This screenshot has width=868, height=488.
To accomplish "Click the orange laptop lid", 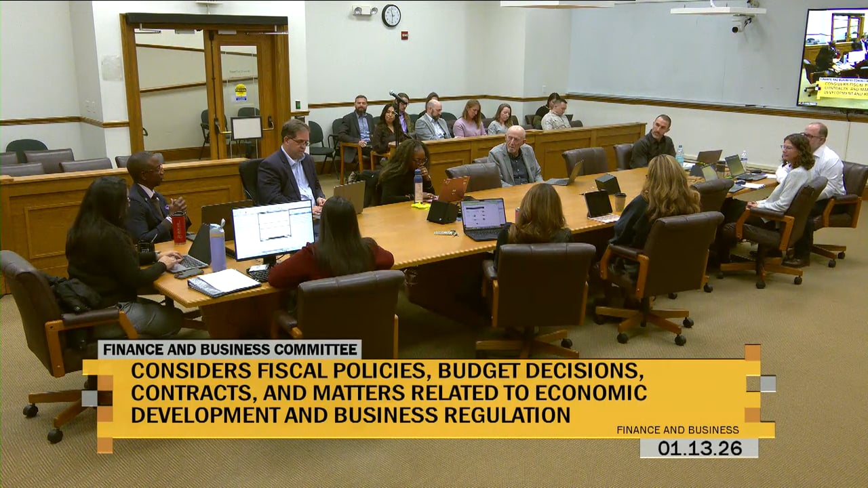I will (453, 189).
